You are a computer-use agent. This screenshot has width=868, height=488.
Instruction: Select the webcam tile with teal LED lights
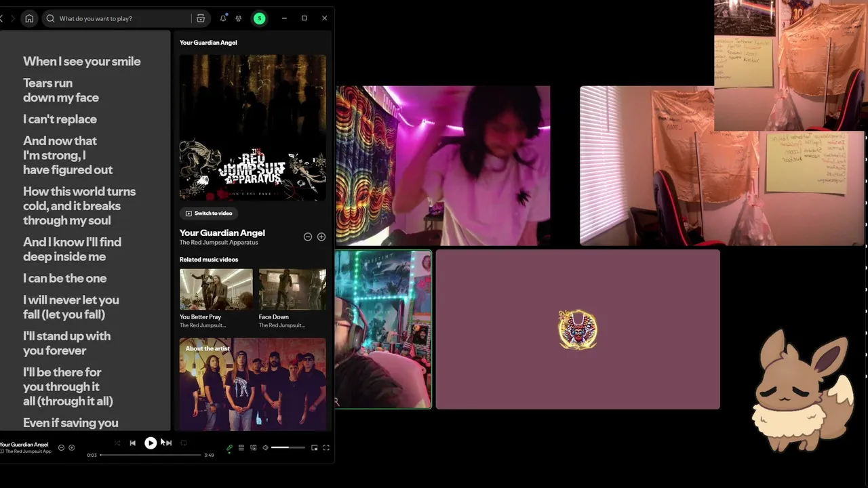click(383, 329)
